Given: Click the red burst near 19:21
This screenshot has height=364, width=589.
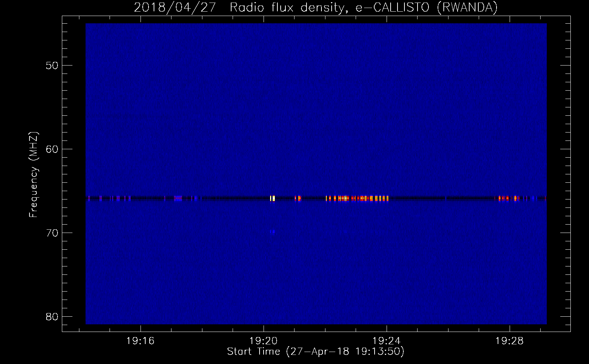Looking at the screenshot, I should tap(298, 198).
